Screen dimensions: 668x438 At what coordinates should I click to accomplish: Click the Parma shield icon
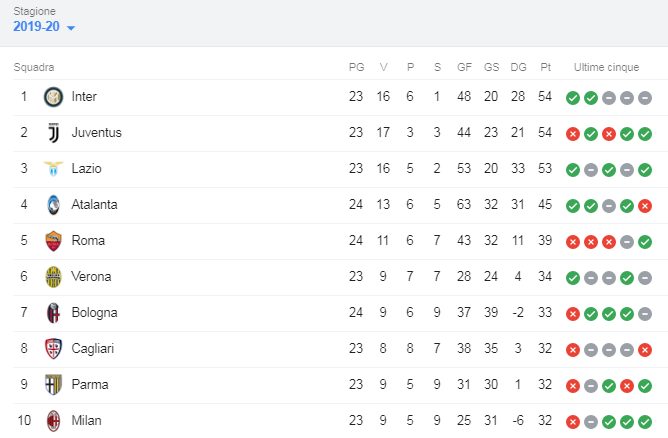coord(53,385)
